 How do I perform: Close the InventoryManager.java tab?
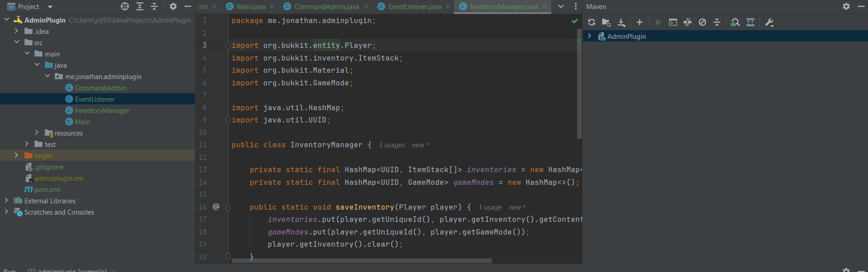pos(545,6)
